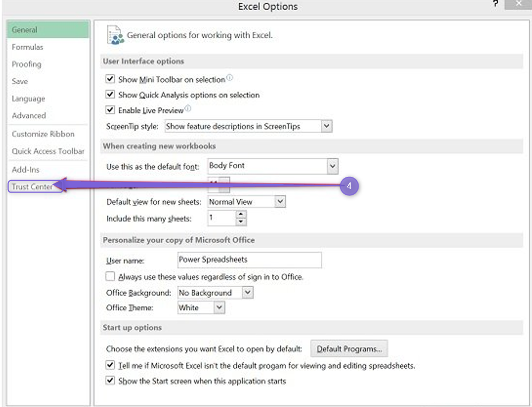The width and height of the screenshot is (532, 407).
Task: Click the Personalize your copy of Microsoft Office heading
Action: click(179, 240)
